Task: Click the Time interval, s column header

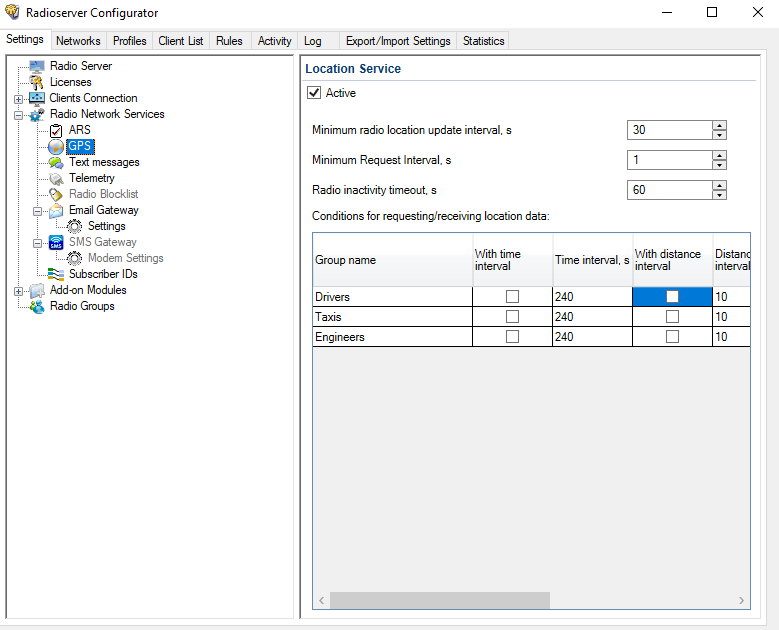Action: point(592,260)
